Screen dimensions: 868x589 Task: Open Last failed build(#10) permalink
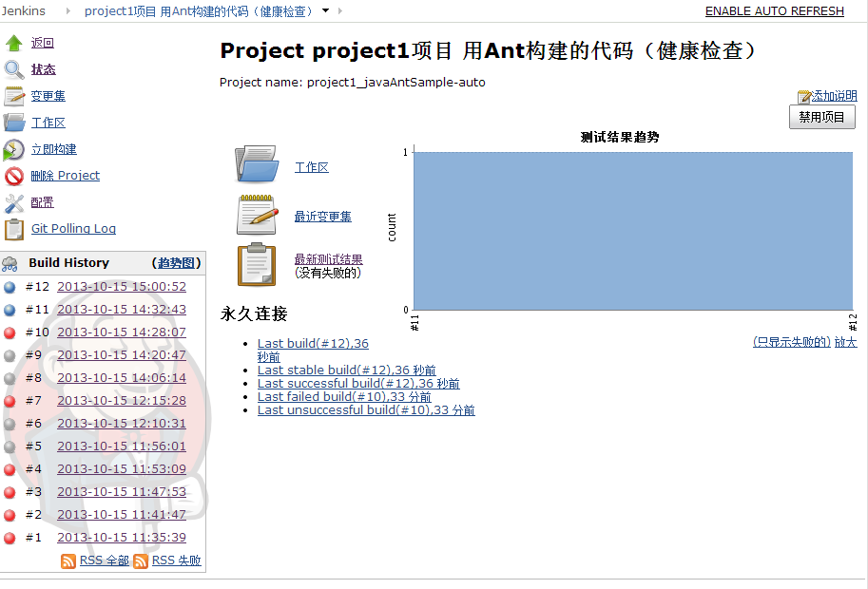[344, 396]
